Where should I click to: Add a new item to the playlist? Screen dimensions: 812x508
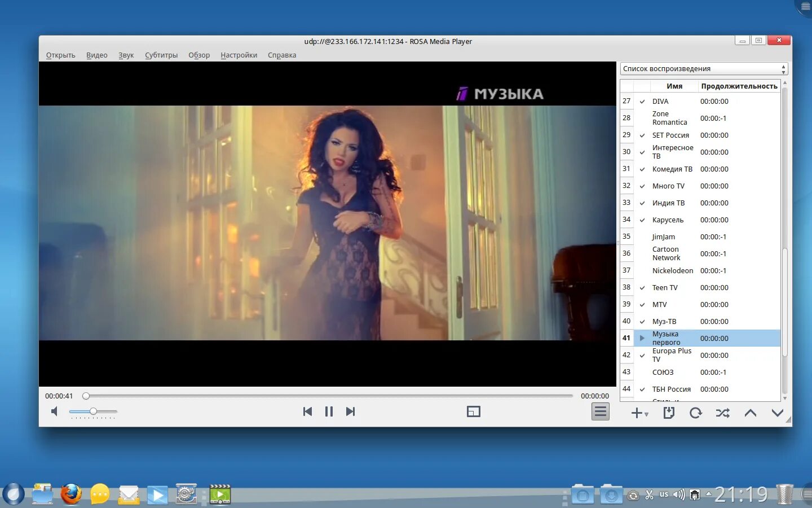tap(636, 413)
